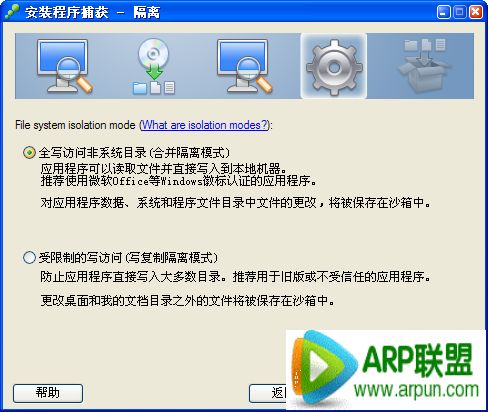Image resolution: width=488 pixels, height=412 pixels.
Task: Click the 'File system isolation mode' label
Action: [x=75, y=125]
